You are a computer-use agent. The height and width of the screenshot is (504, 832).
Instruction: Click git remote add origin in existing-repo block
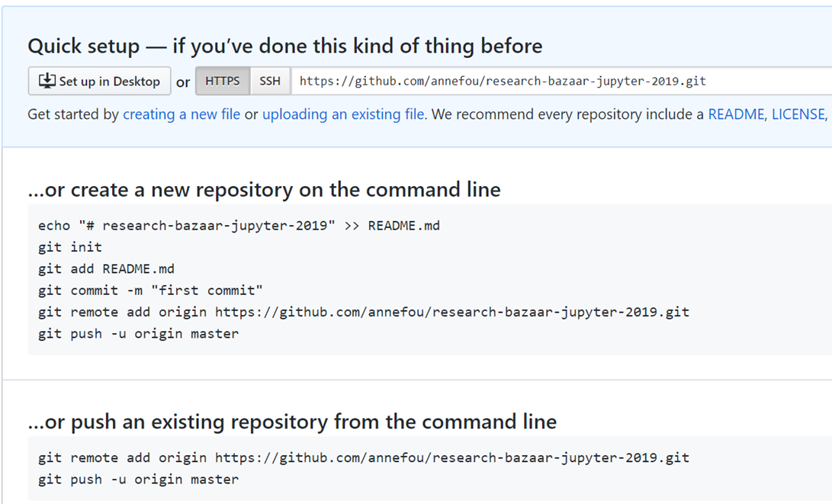point(364,457)
